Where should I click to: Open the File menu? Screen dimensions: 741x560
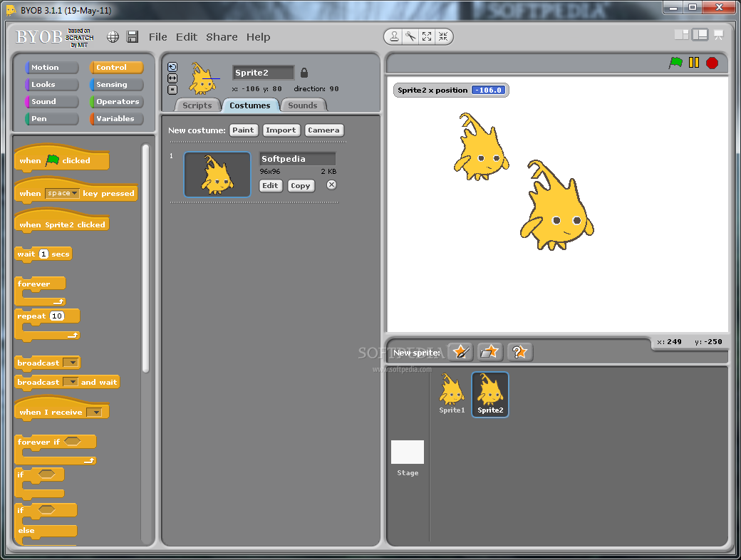point(158,37)
